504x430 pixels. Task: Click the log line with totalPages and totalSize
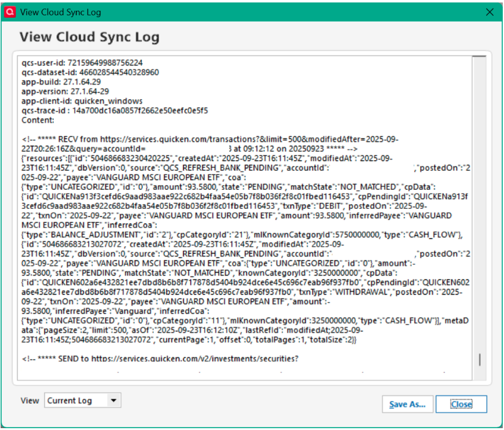tap(189, 339)
